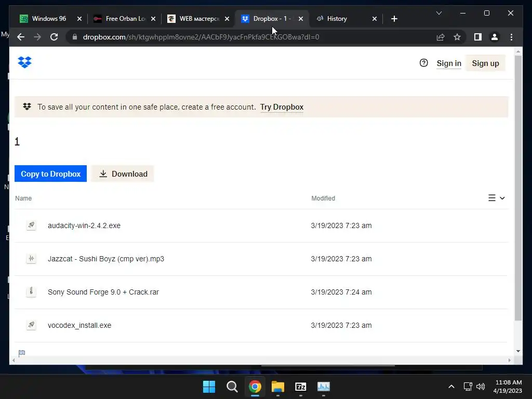The width and height of the screenshot is (532, 399).
Task: Click the Sign up button
Action: click(485, 63)
